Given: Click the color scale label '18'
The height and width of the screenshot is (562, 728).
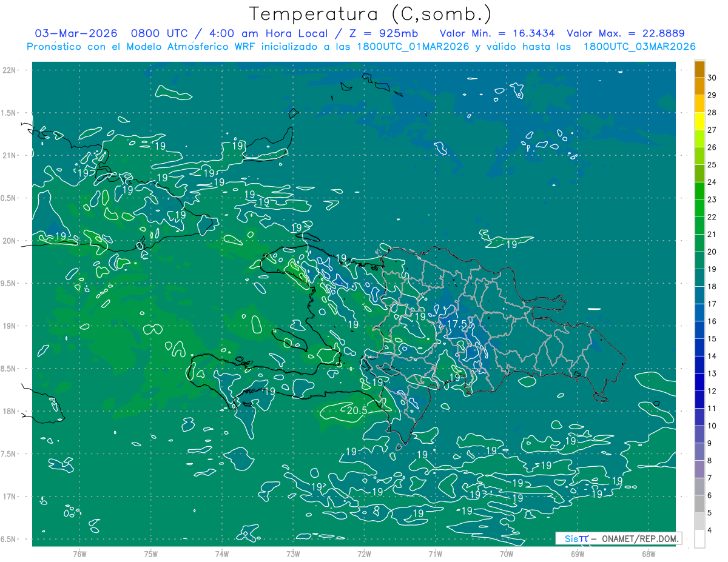Looking at the screenshot, I should [712, 287].
